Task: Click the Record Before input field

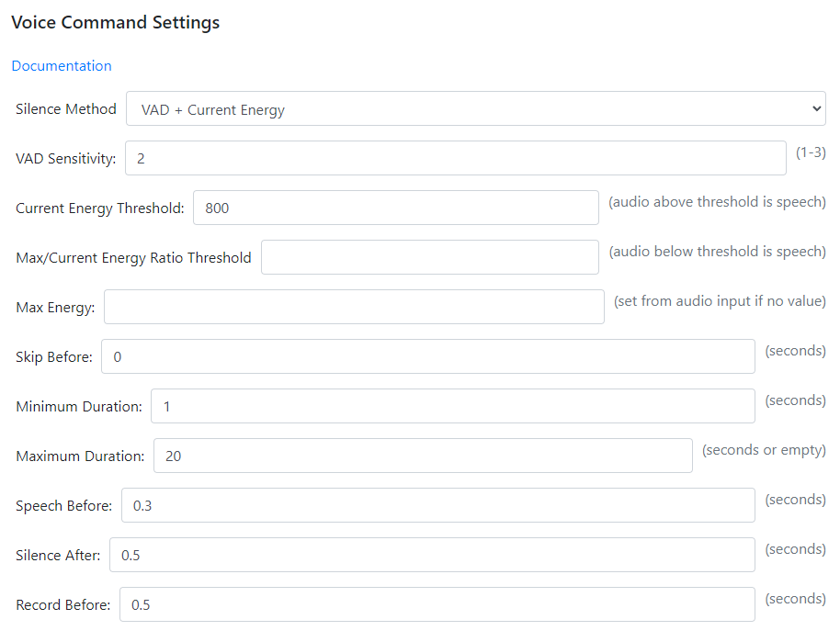Action: click(x=437, y=604)
